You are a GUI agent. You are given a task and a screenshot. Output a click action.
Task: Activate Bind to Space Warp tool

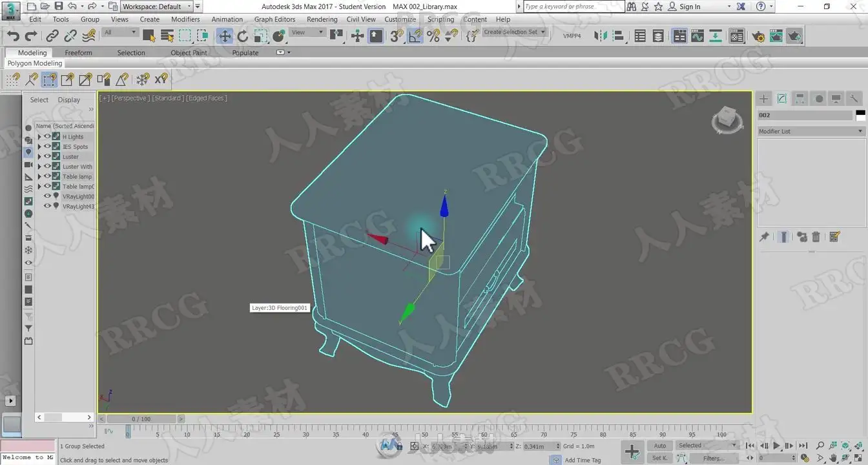[x=89, y=36]
